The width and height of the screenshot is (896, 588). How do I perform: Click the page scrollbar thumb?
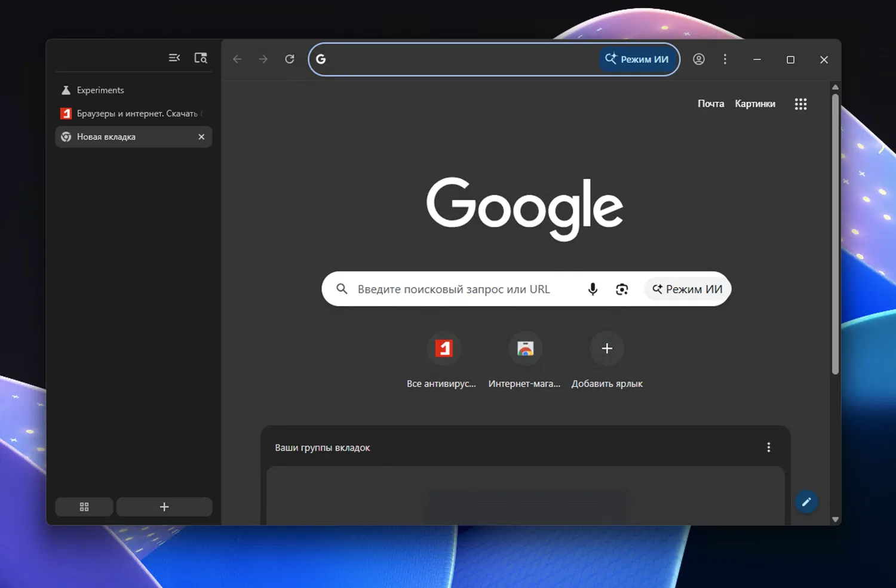(836, 234)
